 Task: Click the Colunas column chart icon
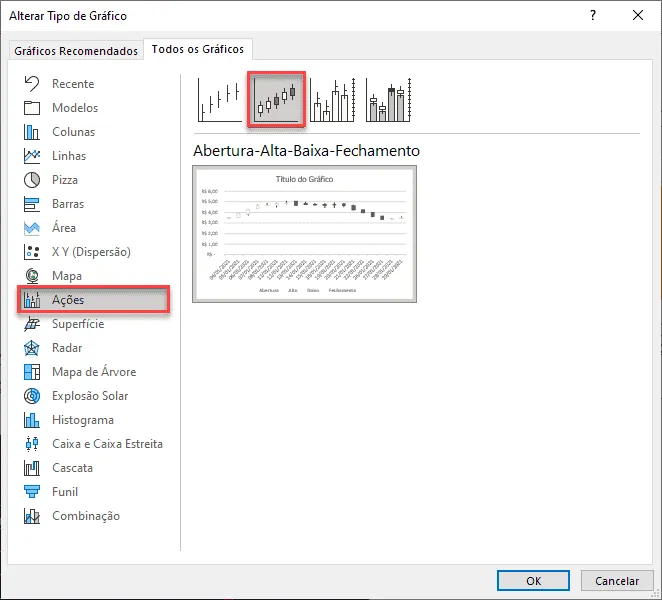pos(32,132)
